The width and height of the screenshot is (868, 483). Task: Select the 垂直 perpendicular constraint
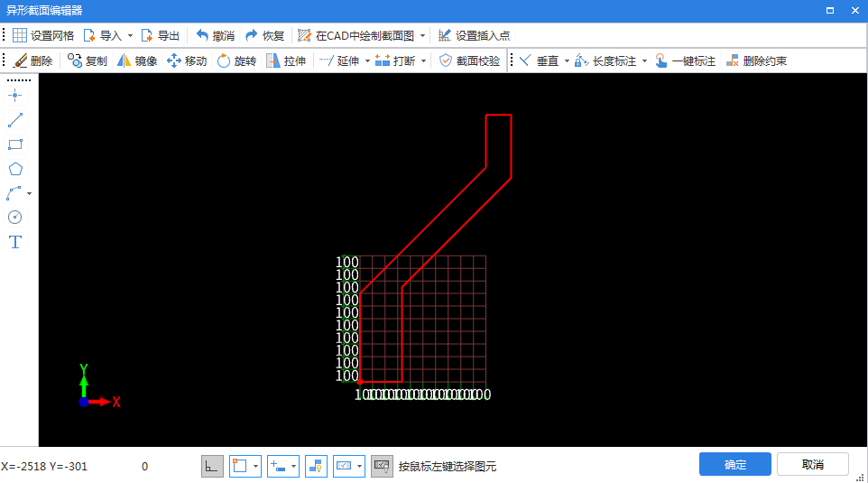tap(540, 60)
